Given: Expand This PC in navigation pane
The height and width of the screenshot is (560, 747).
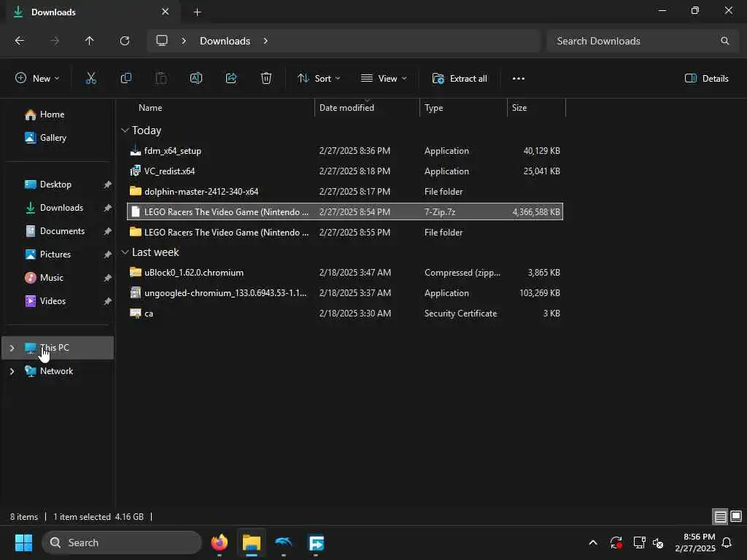Looking at the screenshot, I should [x=12, y=348].
